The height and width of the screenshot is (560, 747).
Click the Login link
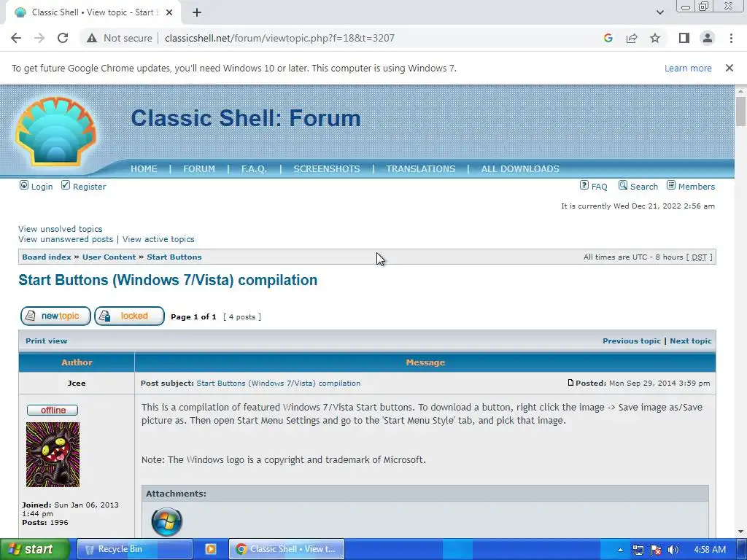coord(42,187)
